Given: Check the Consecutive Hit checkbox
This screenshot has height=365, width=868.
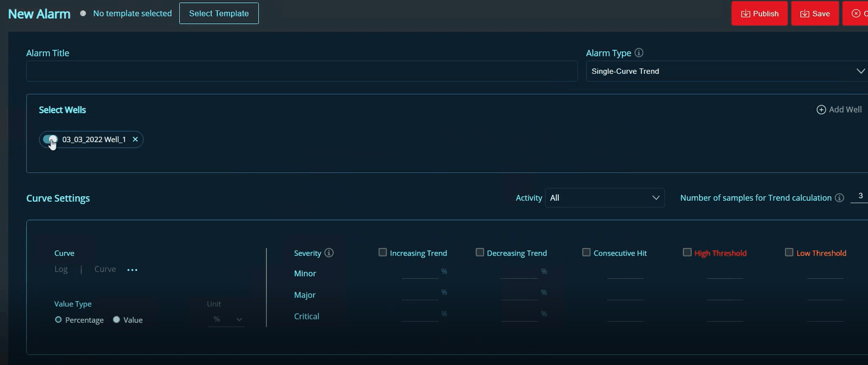Looking at the screenshot, I should pyautogui.click(x=586, y=252).
